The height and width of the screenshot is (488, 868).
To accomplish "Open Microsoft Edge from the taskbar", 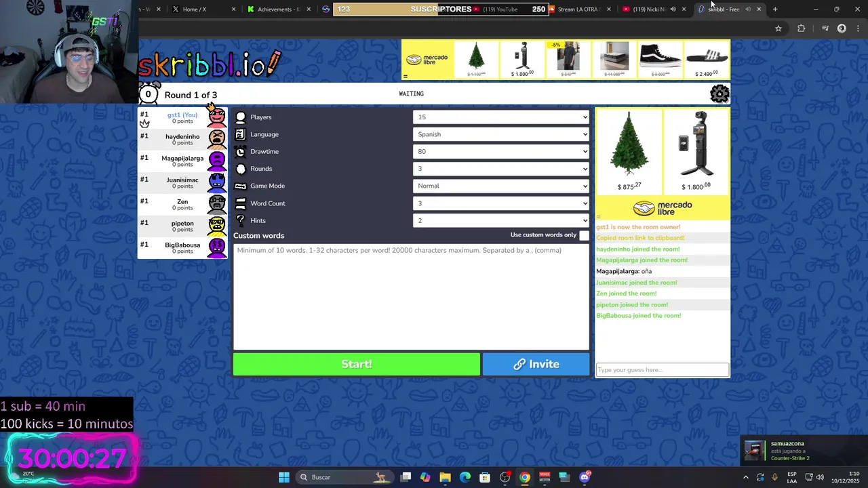I will click(x=465, y=477).
